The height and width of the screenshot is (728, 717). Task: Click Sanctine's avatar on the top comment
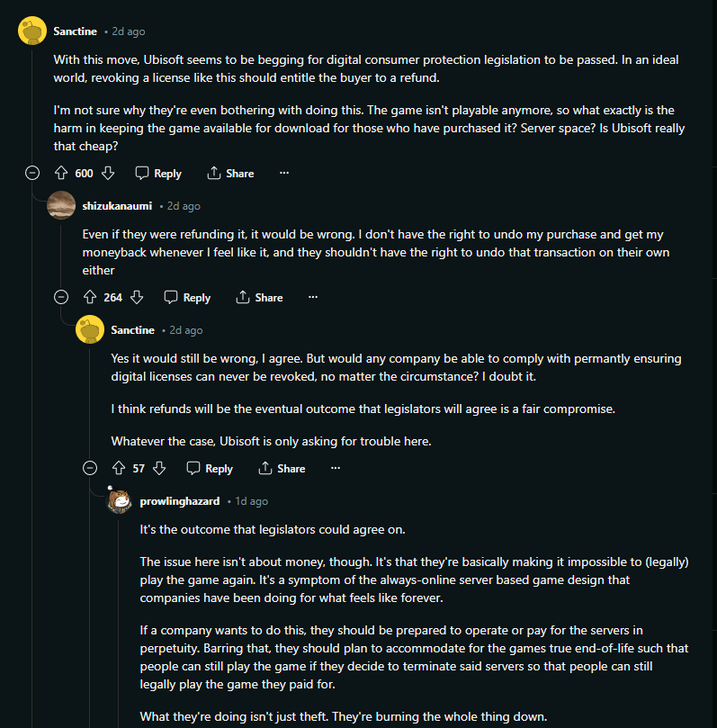click(x=32, y=31)
